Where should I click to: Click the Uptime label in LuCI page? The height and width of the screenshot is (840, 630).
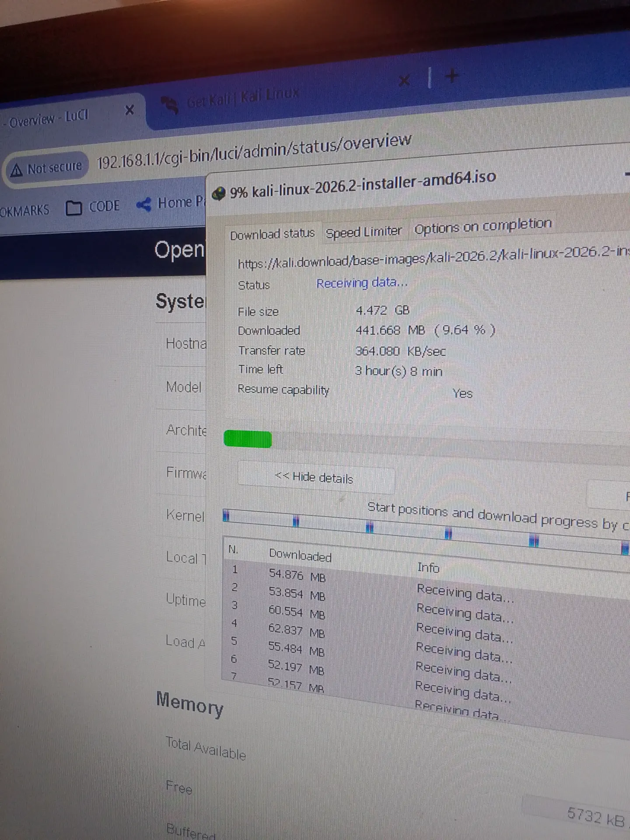(185, 600)
